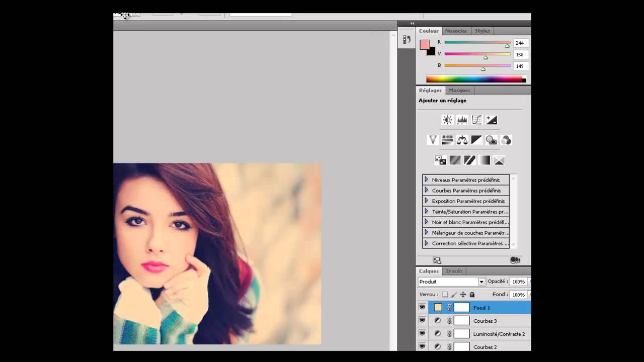Add an Exposure adjustment (plus/minus icon)
This screenshot has width=644, height=362.
click(x=492, y=120)
